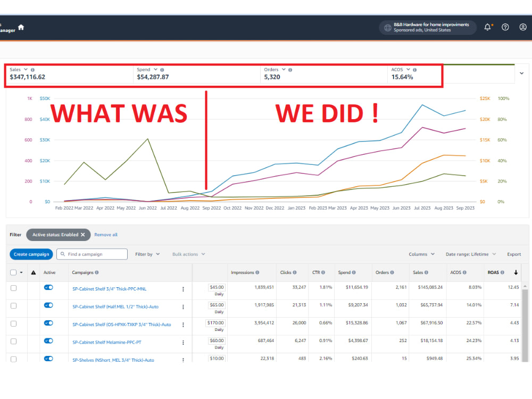
Task: Open Orders metric dropdown
Action: 284,70
